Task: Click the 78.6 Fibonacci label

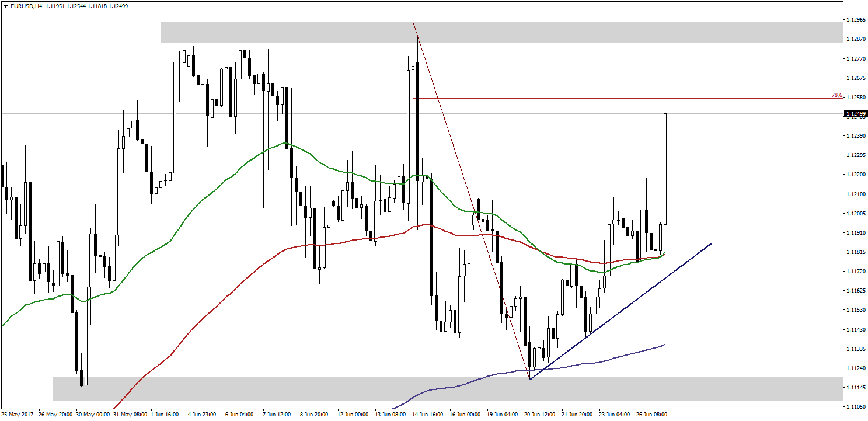Action: tap(836, 95)
